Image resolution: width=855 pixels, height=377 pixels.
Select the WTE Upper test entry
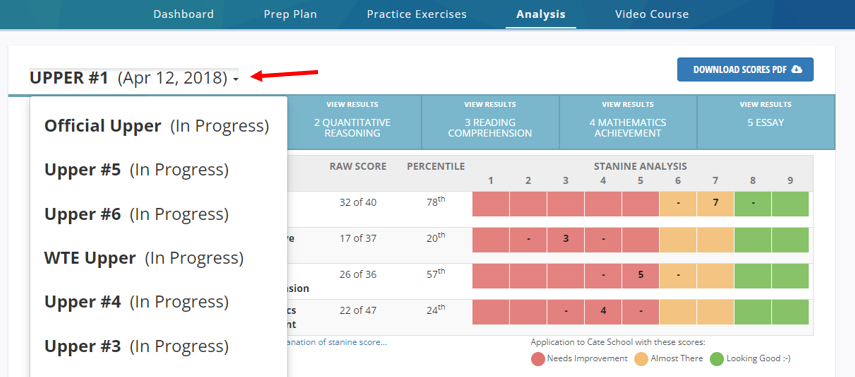[144, 258]
